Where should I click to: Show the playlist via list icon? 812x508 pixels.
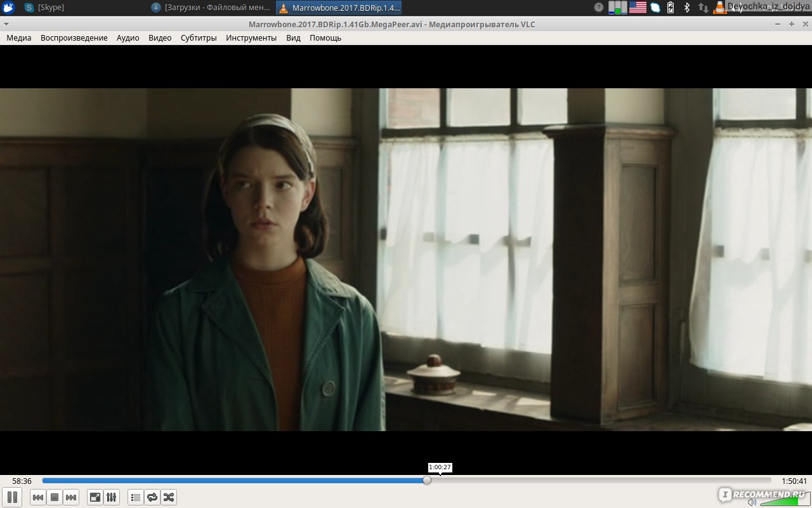coord(136,497)
